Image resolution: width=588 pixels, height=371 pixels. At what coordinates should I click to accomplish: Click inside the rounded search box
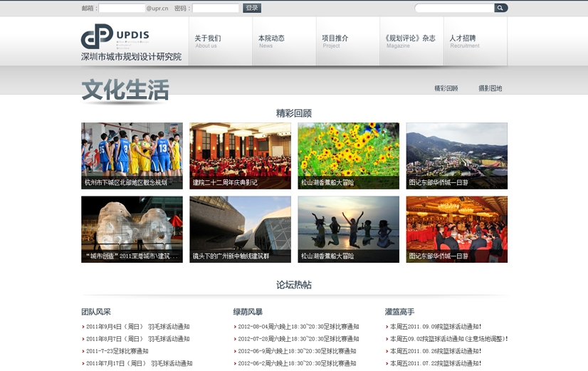tap(454, 8)
